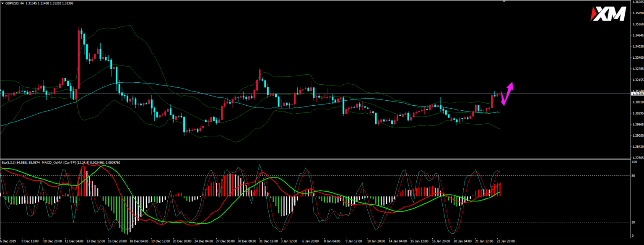This screenshot has height=245, width=644.
Task: Click the 80 level on stochastic scale
Action: click(634, 176)
